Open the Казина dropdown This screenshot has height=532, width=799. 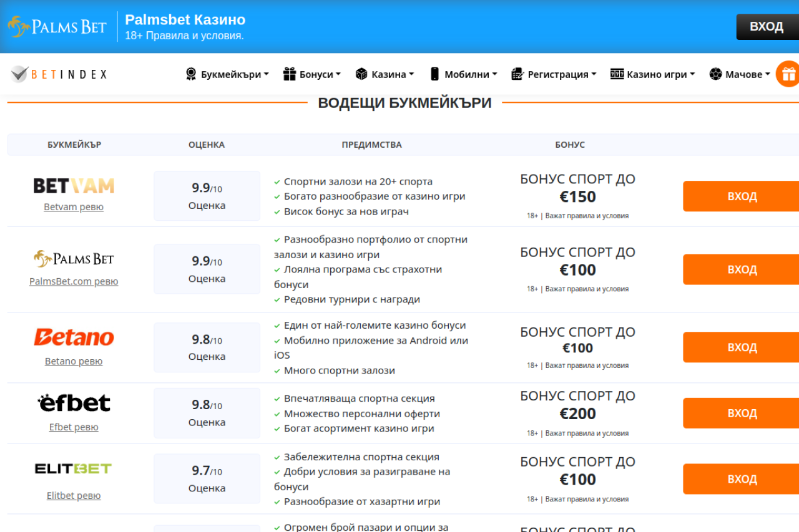(385, 74)
